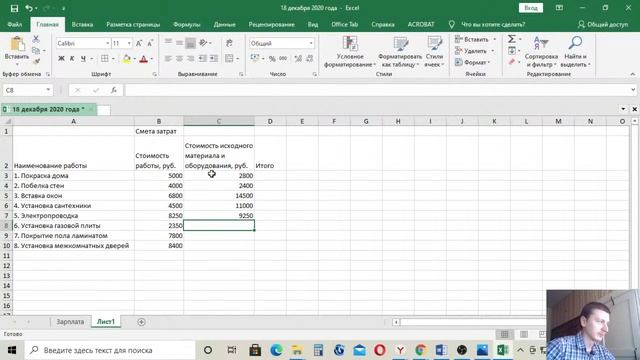Center text horizontally
The image size is (640, 360).
click(x=179, y=59)
